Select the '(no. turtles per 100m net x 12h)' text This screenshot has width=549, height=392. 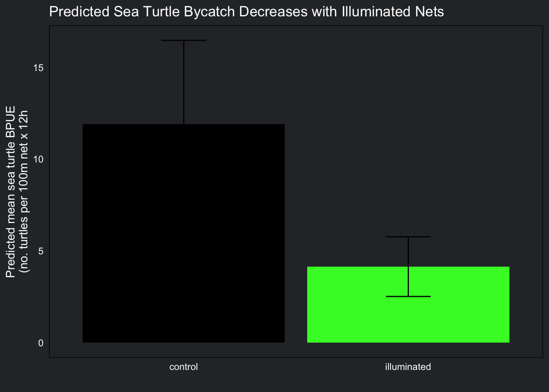click(x=25, y=192)
